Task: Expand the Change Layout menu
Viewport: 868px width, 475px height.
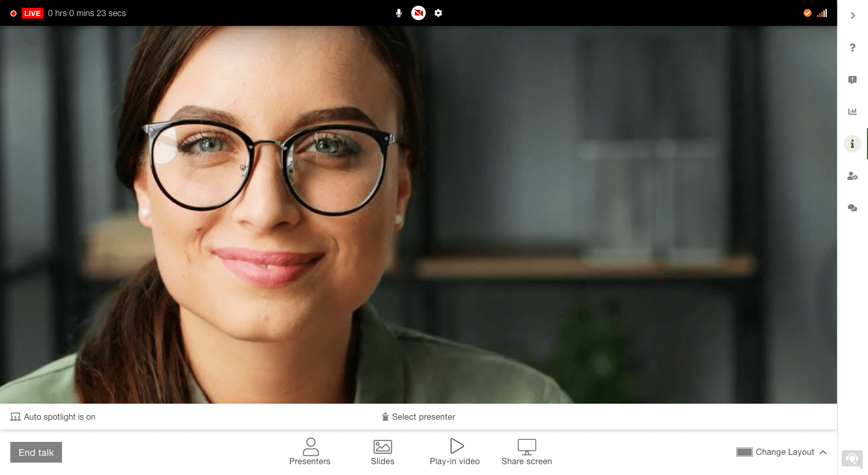Action: 781,452
